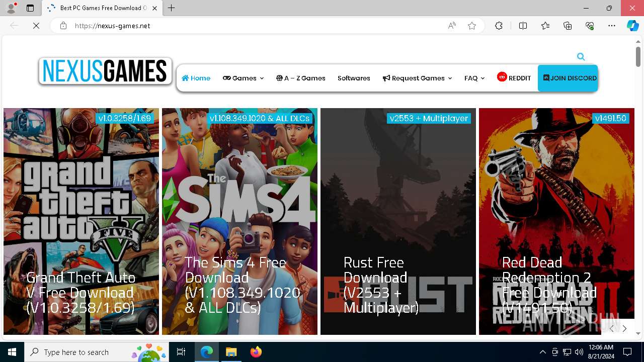644x362 pixels.
Task: Stop loading the page
Action: pos(36,26)
